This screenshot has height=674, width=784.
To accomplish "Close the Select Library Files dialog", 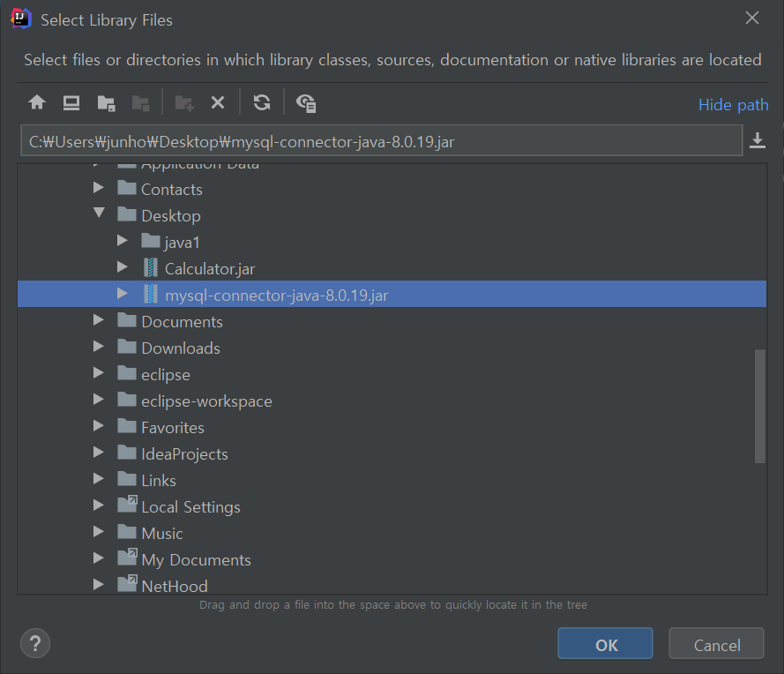I will click(752, 18).
